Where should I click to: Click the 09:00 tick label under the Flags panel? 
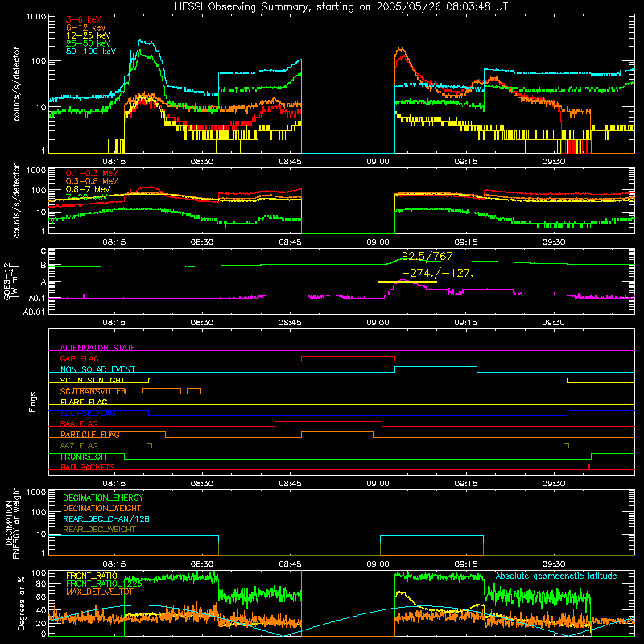pyautogui.click(x=378, y=484)
